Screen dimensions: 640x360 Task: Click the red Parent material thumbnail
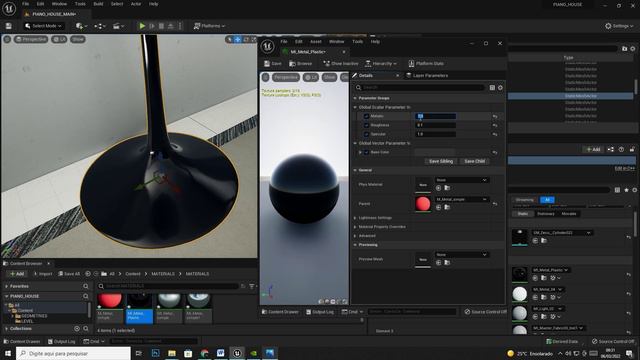click(x=423, y=204)
